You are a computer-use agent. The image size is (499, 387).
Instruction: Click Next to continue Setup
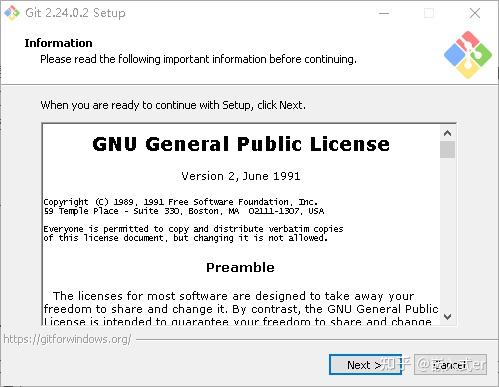coord(365,365)
